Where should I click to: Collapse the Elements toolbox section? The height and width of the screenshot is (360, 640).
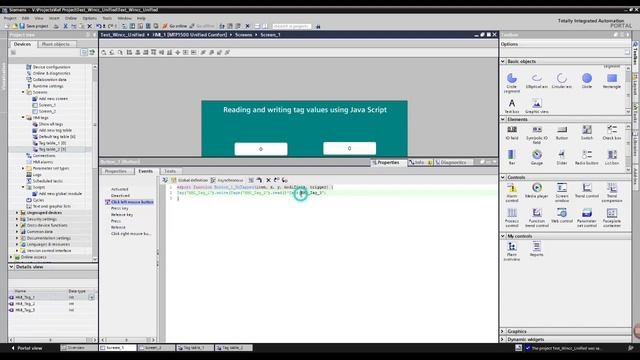[503, 119]
